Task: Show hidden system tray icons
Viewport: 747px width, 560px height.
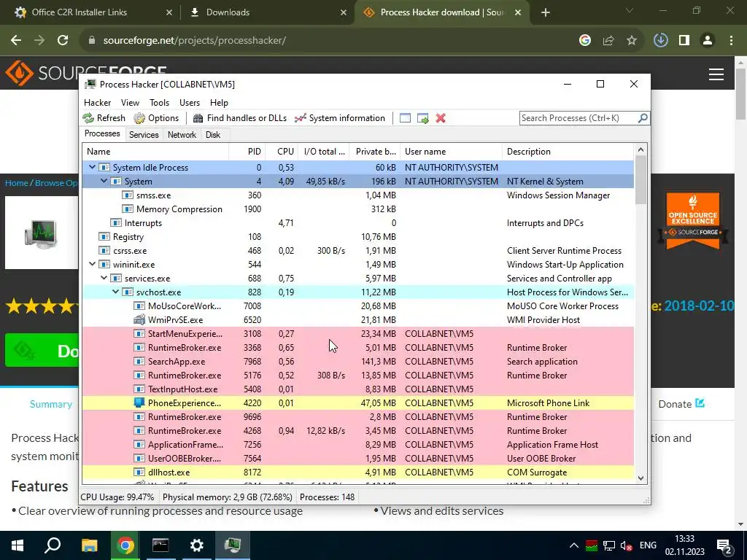Action: pos(574,545)
